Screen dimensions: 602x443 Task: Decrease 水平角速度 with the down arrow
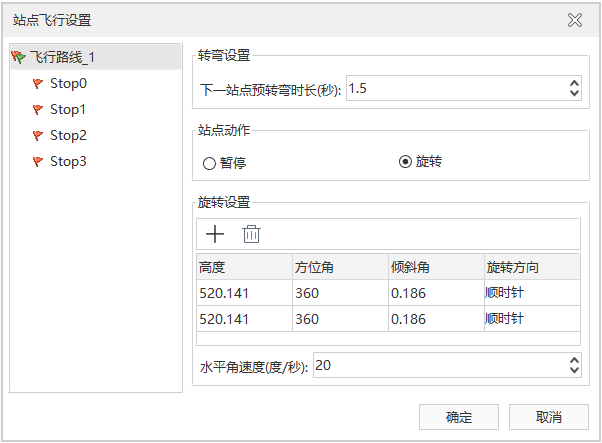(574, 371)
